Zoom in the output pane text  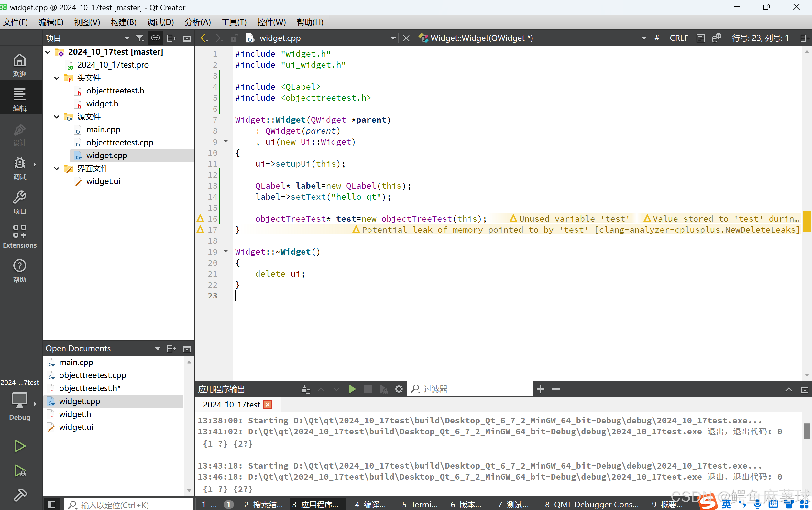[x=541, y=389]
